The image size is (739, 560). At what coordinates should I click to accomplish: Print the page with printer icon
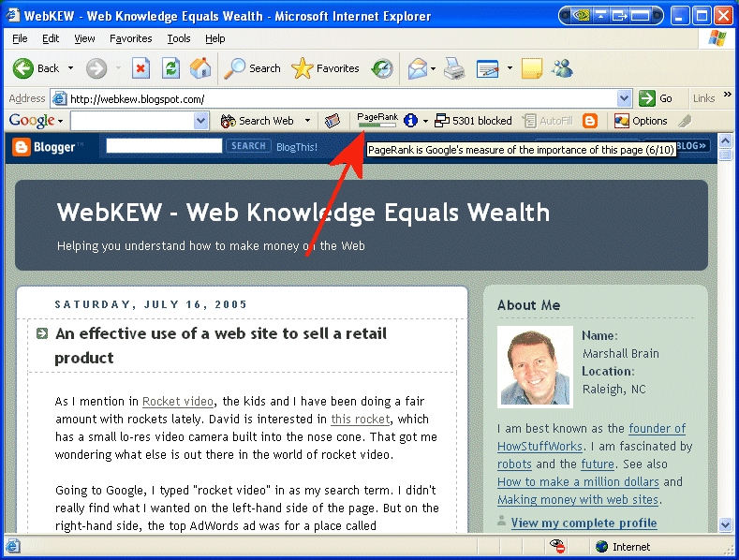(454, 68)
